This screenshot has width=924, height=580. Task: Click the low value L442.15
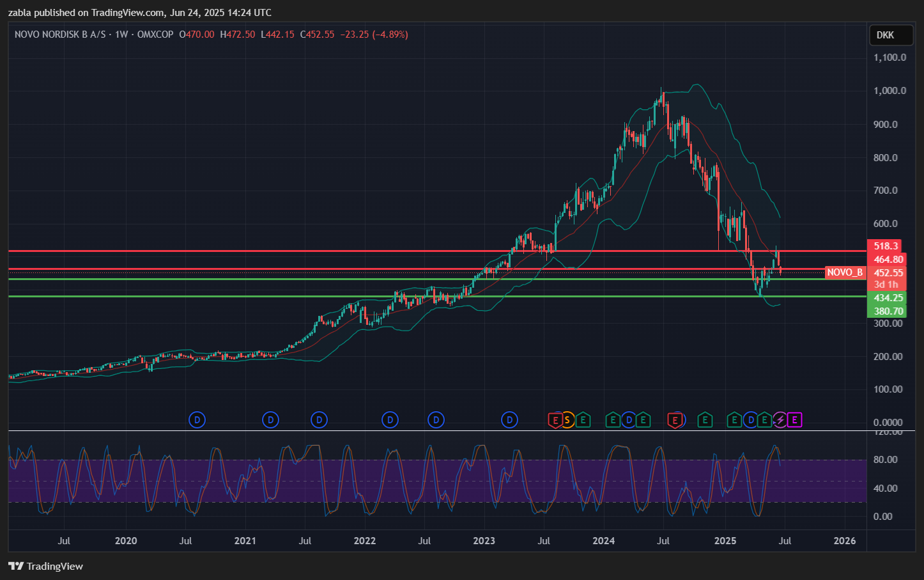tap(278, 35)
